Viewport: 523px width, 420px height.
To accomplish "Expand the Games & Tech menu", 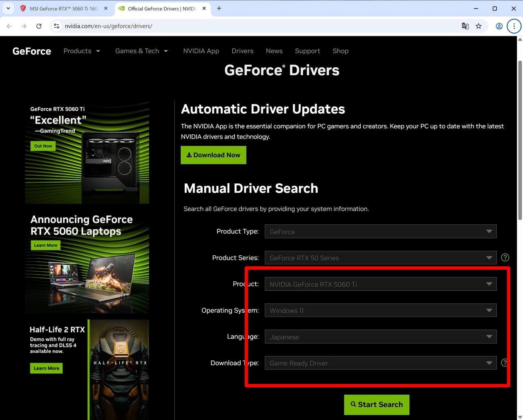I will [141, 51].
